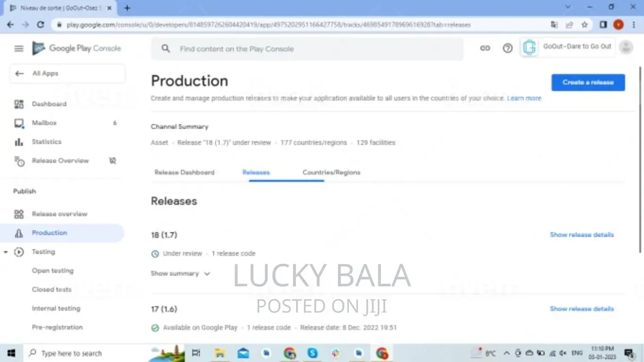Open the Chrome three-dot menu
Screen dimensions: 644x362
click(634, 25)
